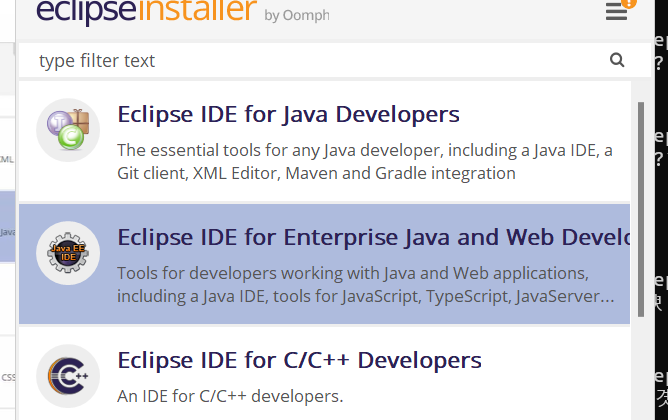Click the eclipseinstaller logo

tap(147, 11)
